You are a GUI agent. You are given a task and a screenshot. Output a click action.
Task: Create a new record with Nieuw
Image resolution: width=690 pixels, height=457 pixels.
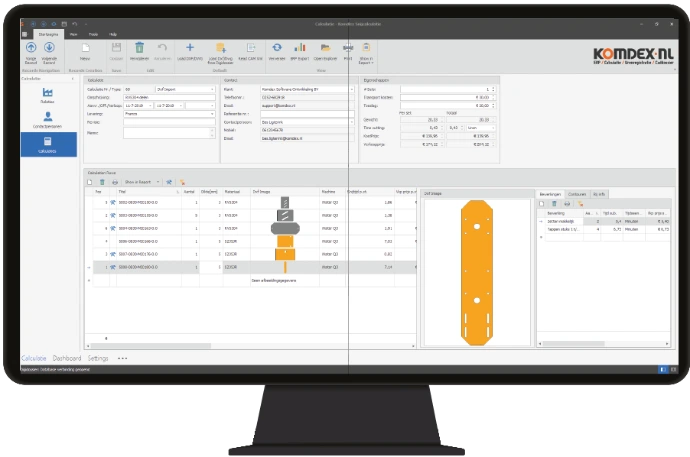pos(85,51)
